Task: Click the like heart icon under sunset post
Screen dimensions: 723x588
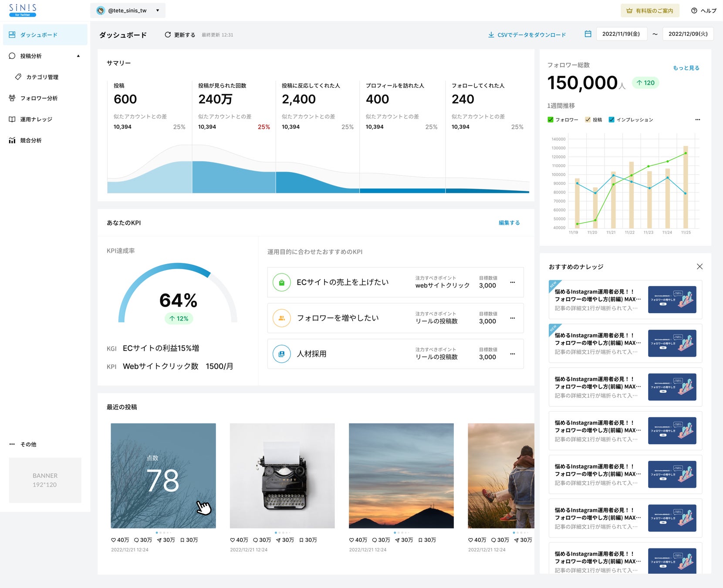Action: (x=351, y=540)
